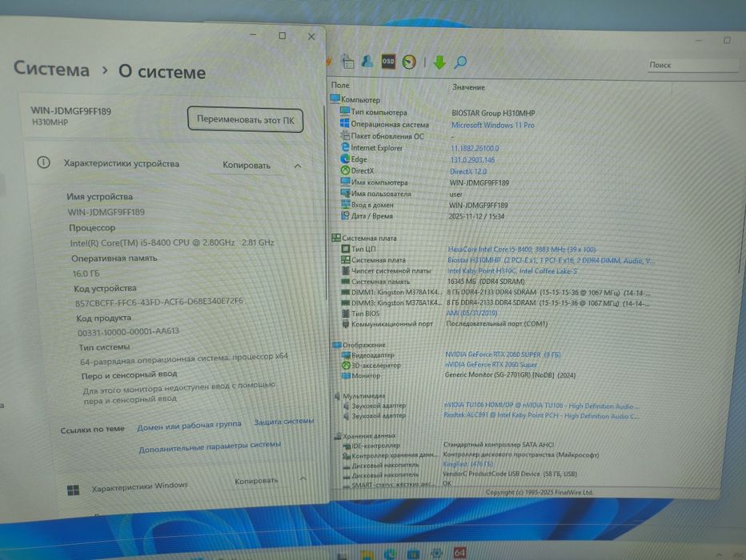
Task: Click the Компьютер section icon
Action: [335, 99]
